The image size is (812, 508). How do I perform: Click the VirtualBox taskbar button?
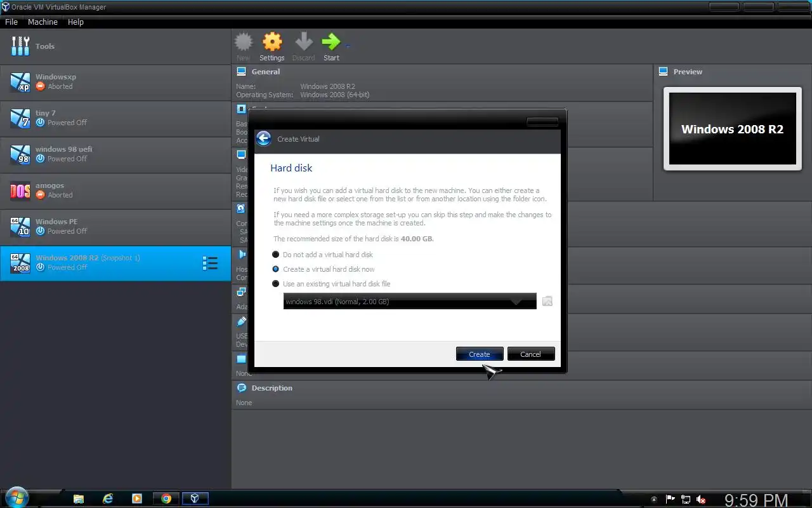tap(195, 498)
